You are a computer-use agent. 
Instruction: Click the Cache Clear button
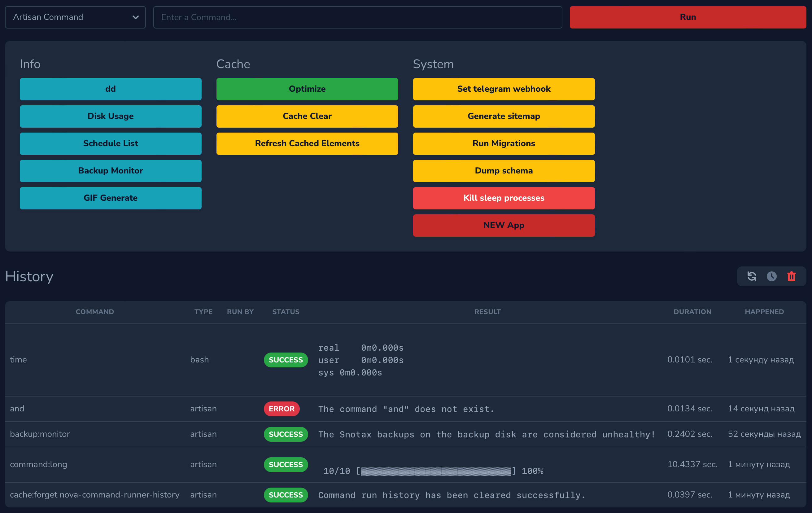click(307, 116)
